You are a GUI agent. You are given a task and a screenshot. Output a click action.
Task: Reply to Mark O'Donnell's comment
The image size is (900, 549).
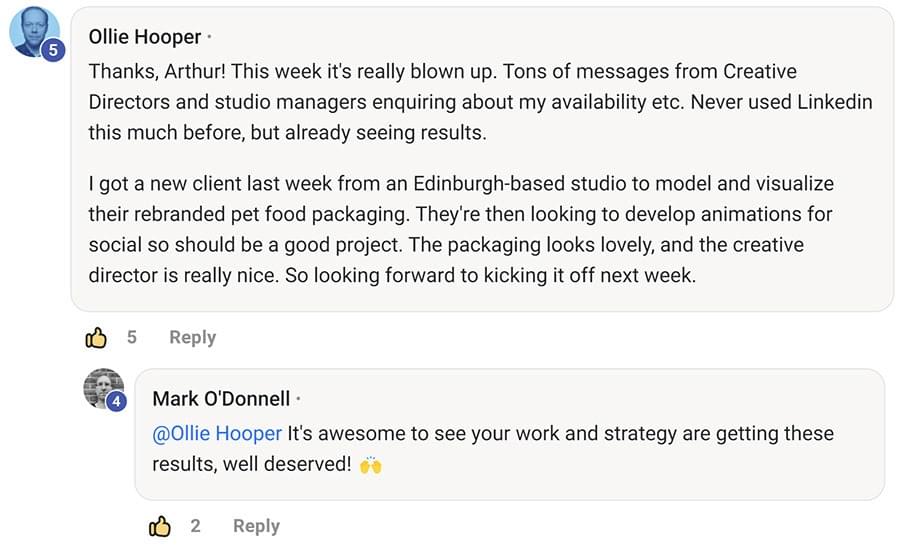coord(256,525)
